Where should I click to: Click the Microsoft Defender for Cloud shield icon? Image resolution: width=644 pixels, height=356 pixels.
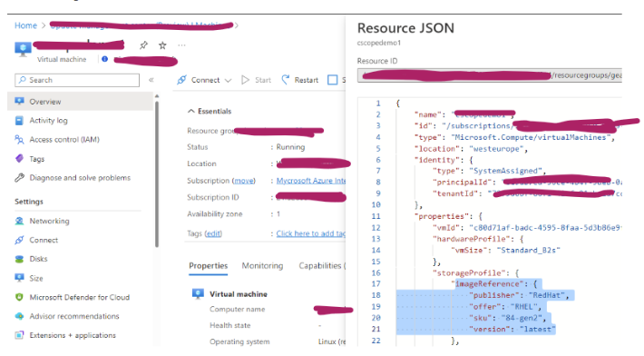19,297
